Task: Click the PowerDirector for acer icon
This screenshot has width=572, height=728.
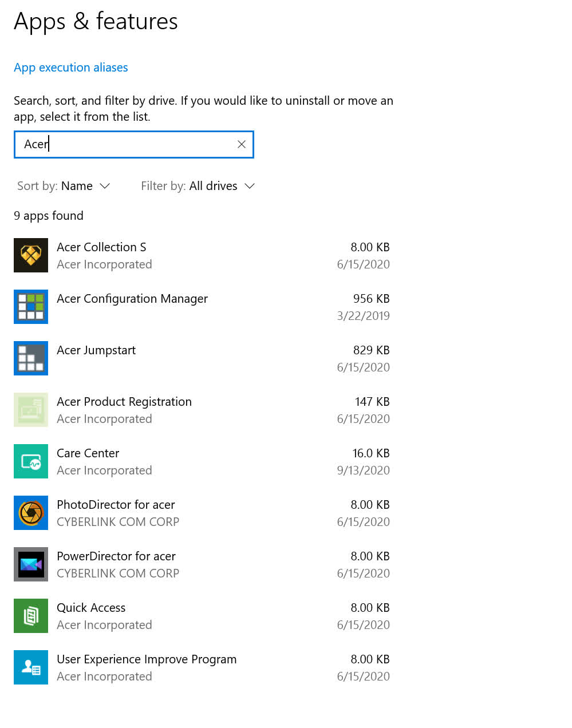Action: click(31, 564)
